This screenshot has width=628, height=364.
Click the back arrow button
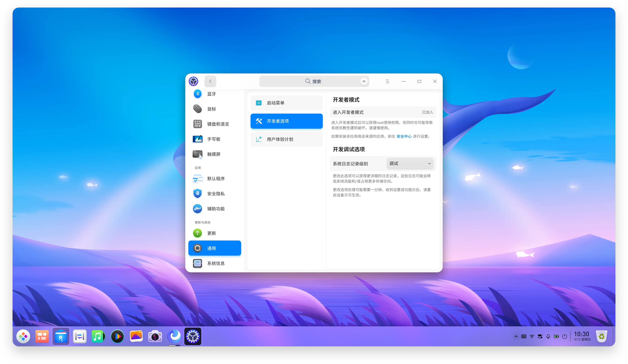(210, 81)
